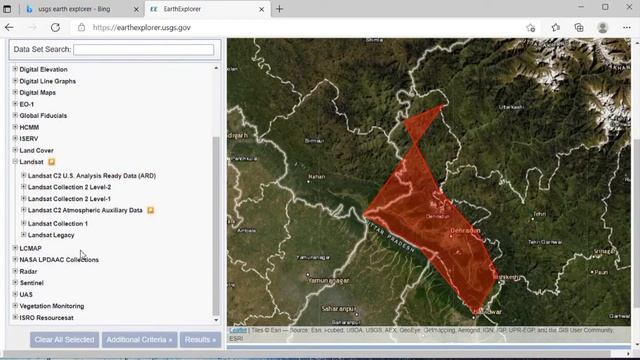The height and width of the screenshot is (360, 640).
Task: Click the dataset list scrollbar down arrow
Action: click(x=216, y=320)
